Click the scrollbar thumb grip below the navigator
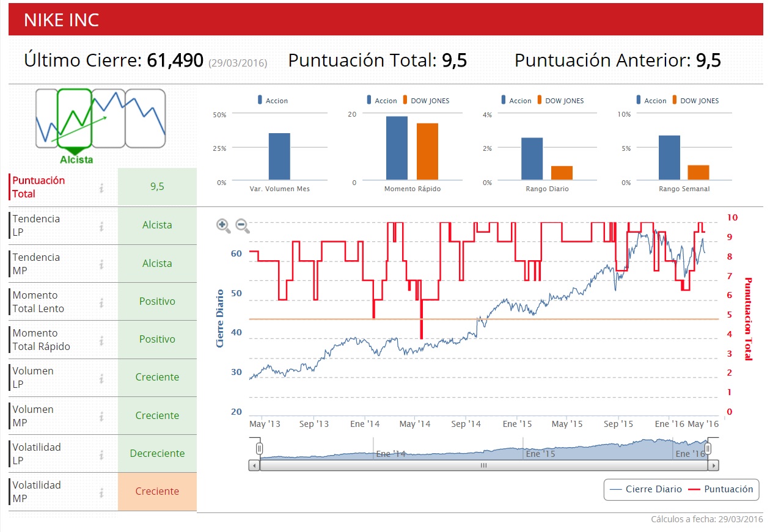Image resolution: width=770 pixels, height=532 pixels. click(x=483, y=465)
